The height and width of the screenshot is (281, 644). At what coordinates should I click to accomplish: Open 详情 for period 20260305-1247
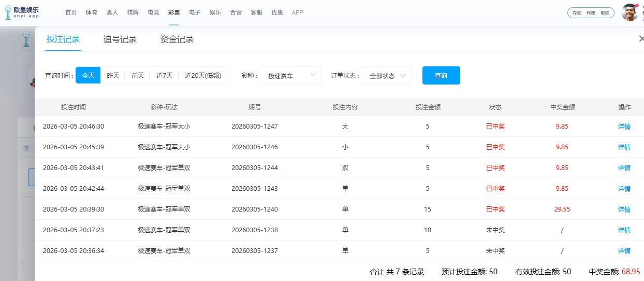tap(624, 127)
